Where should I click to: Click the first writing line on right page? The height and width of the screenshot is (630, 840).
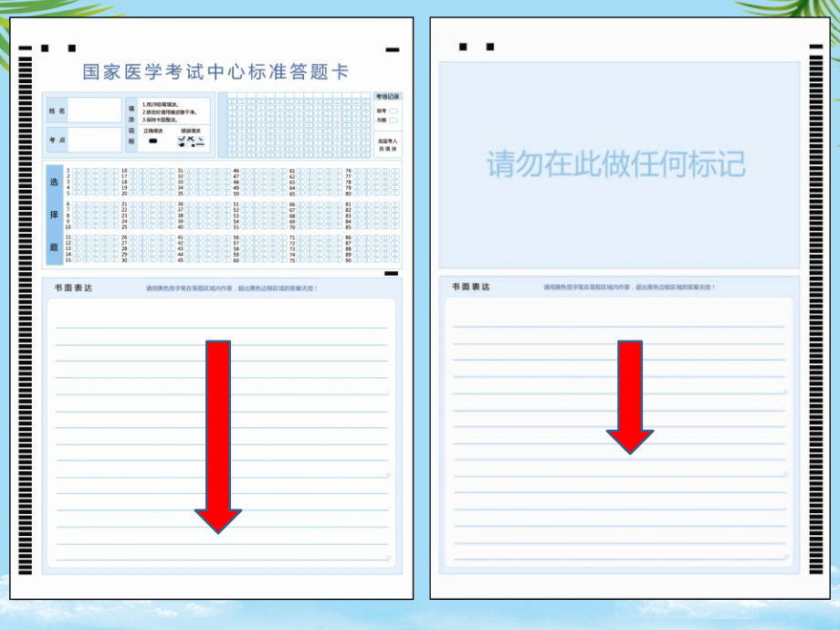(x=619, y=326)
